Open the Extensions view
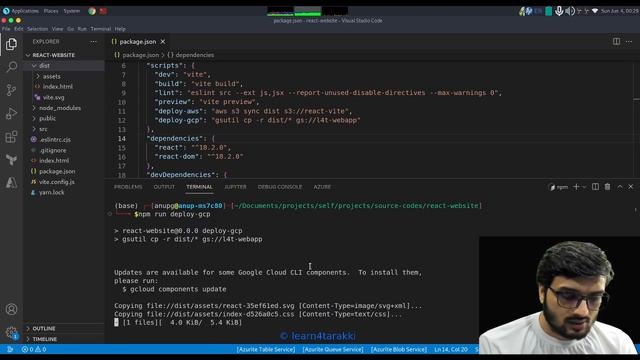The height and width of the screenshot is (360, 640). point(11,136)
